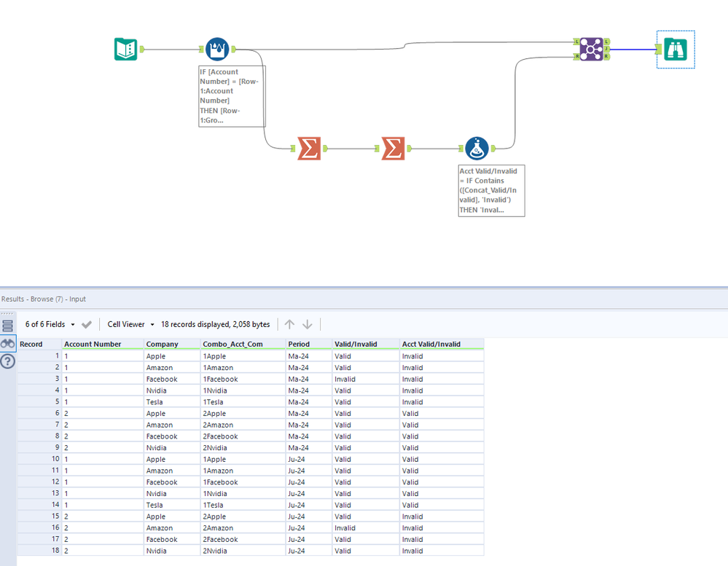Click the checkmark apply fields icon
Image resolution: width=728 pixels, height=566 pixels.
click(x=87, y=324)
